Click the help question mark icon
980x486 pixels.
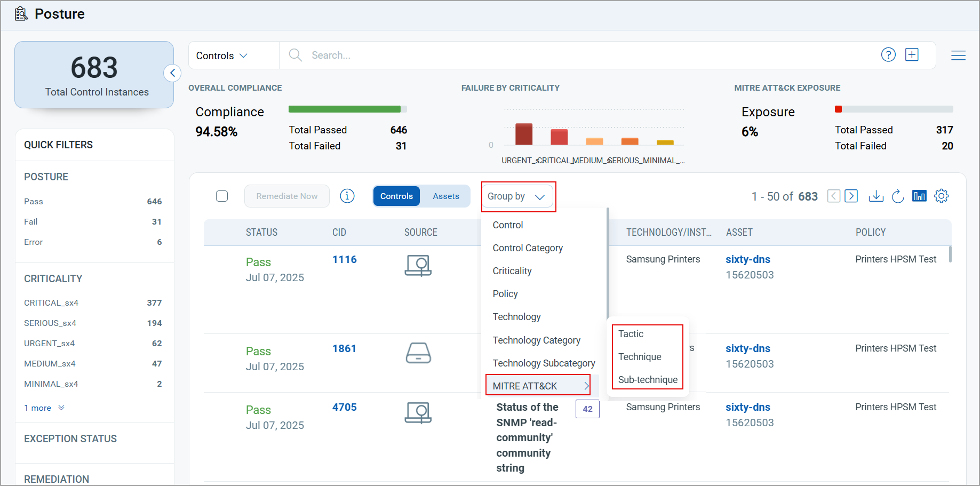[888, 54]
